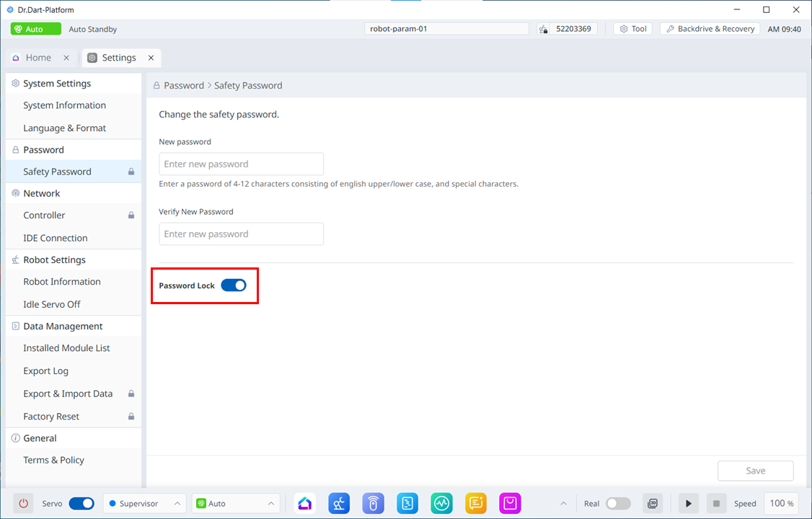Select Language & Format in sidebar
The width and height of the screenshot is (812, 519).
(x=64, y=128)
